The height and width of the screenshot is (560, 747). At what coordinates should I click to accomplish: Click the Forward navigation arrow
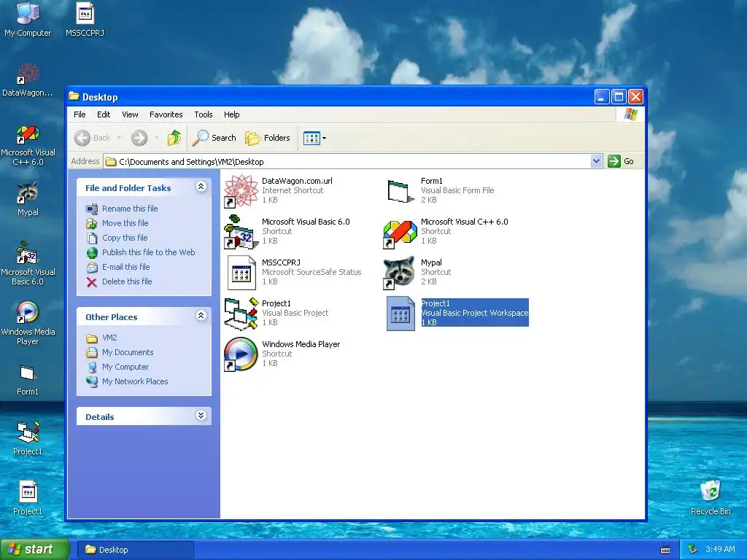(x=139, y=138)
